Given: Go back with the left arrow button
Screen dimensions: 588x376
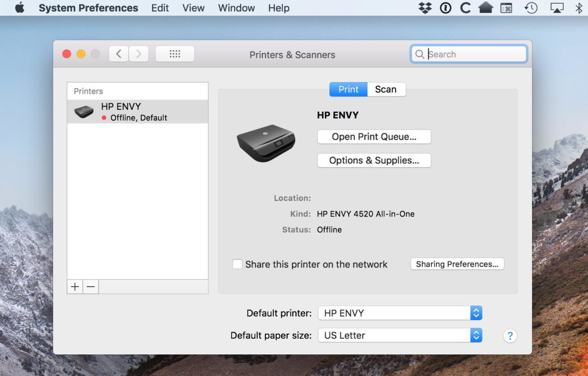Looking at the screenshot, I should (x=119, y=54).
